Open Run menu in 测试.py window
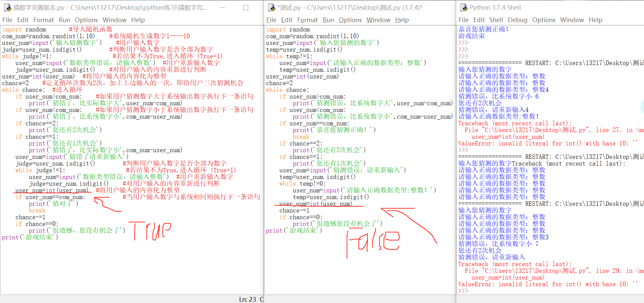This screenshot has height=303, width=644. pos(328,20)
